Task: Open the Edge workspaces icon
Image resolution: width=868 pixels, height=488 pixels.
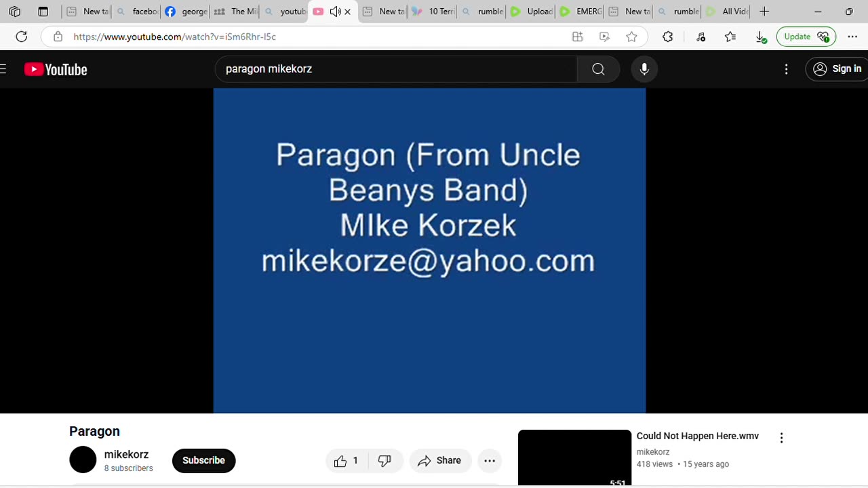Action: point(14,12)
